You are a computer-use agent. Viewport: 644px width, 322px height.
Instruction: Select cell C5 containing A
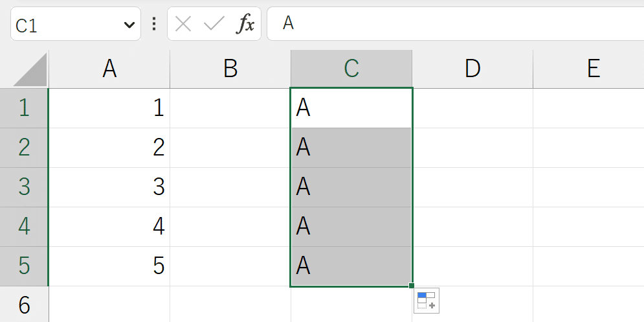(x=351, y=266)
